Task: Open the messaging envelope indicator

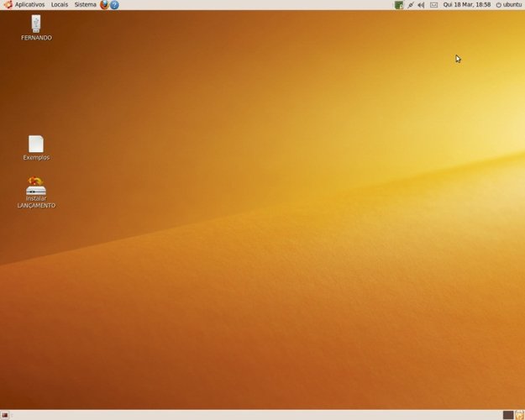Action: [433, 5]
